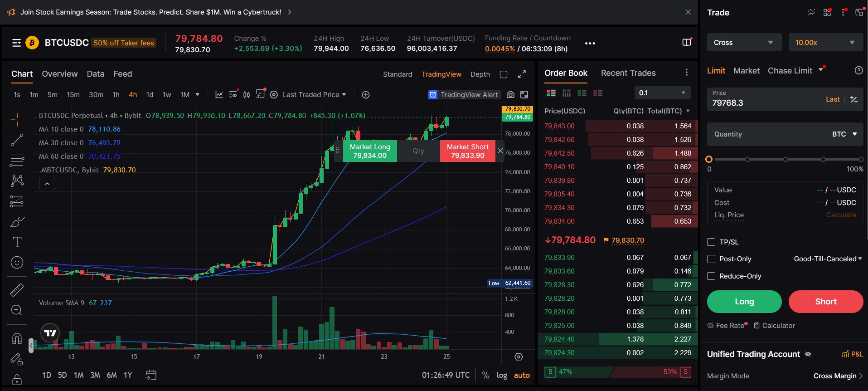Open the Feed tab
The image size is (868, 391).
pos(123,74)
